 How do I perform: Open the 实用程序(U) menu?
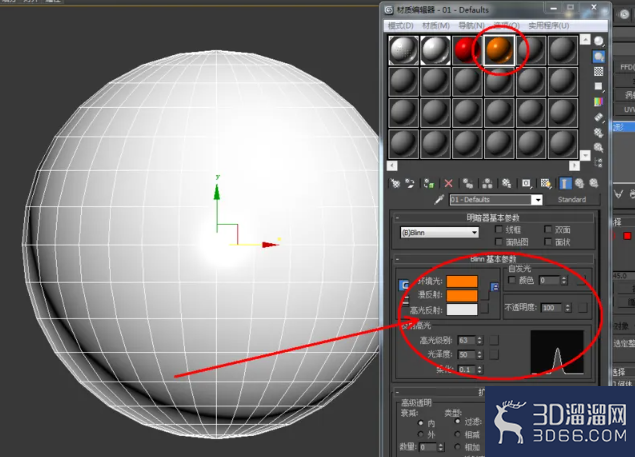pyautogui.click(x=549, y=26)
